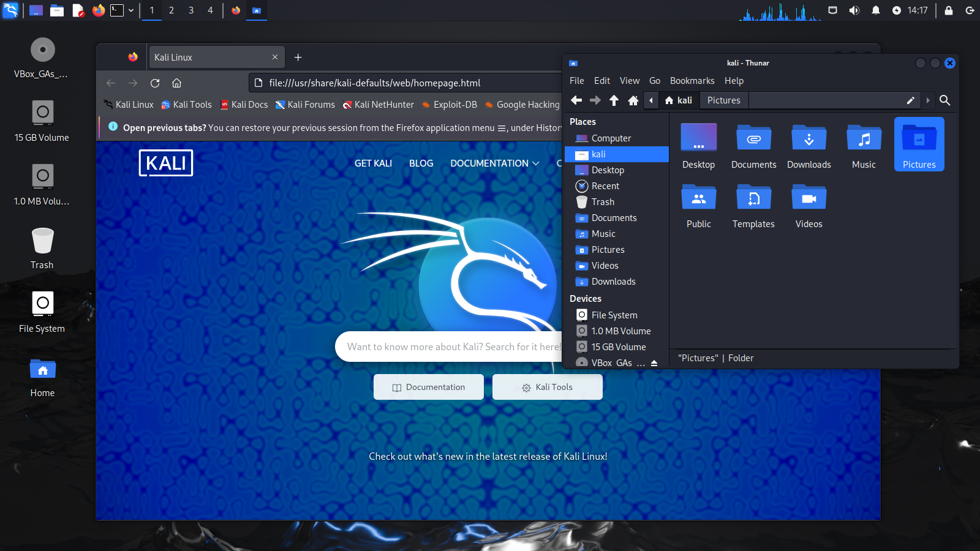Switch to workspace 2

coord(171,10)
